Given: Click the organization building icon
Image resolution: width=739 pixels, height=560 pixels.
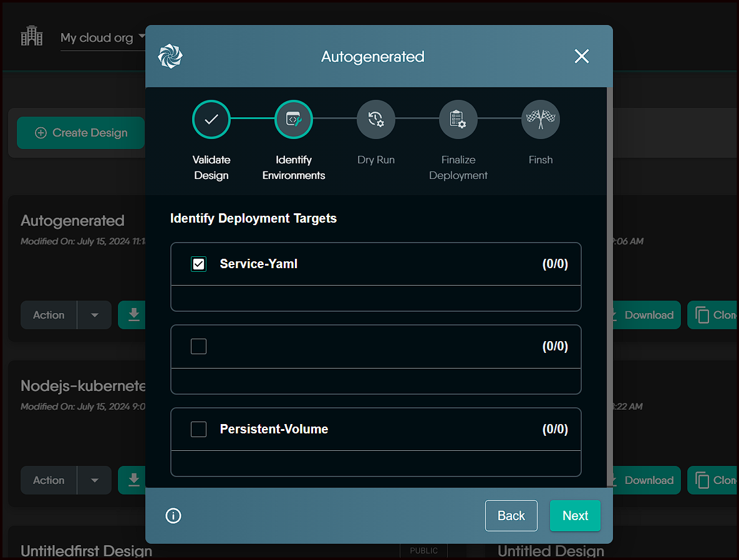Looking at the screenshot, I should pyautogui.click(x=32, y=37).
